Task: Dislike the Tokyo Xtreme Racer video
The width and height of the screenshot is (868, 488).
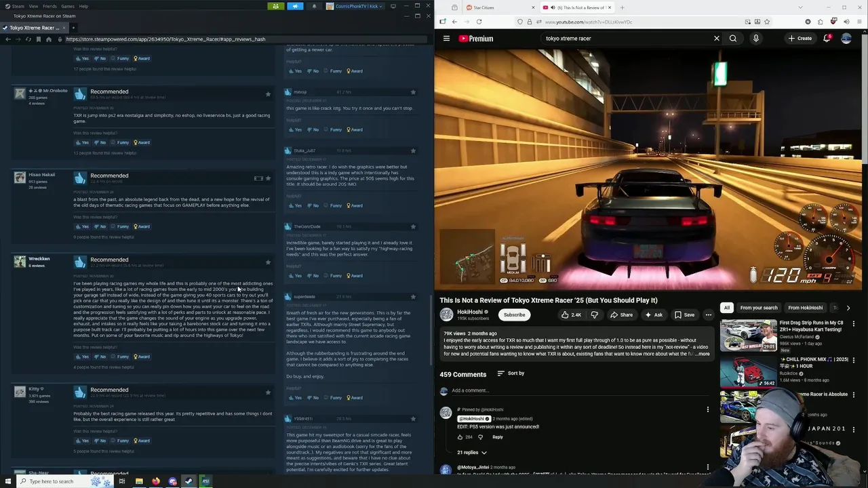Action: (595, 314)
